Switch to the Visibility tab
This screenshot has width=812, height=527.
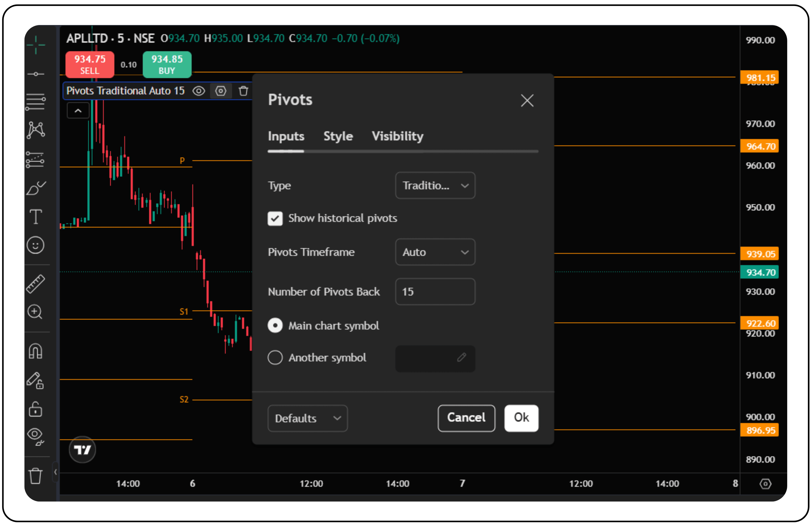397,136
